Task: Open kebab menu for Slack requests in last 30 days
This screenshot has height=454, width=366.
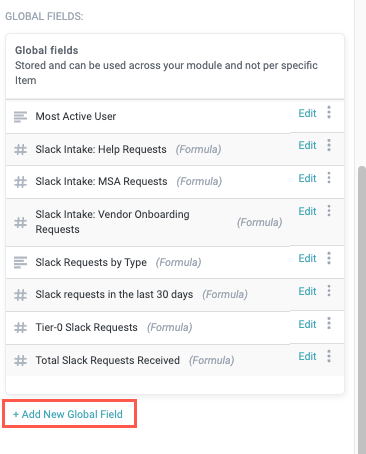Action: 329,291
